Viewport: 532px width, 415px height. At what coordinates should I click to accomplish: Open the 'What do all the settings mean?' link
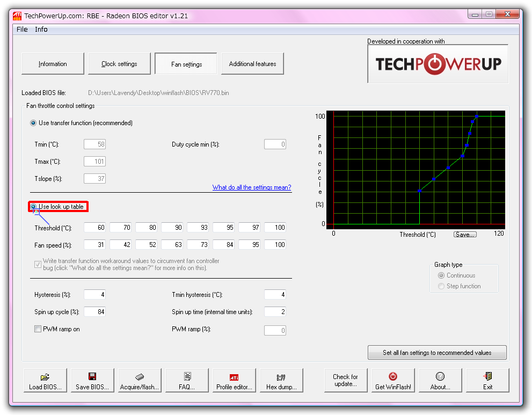[x=252, y=187]
